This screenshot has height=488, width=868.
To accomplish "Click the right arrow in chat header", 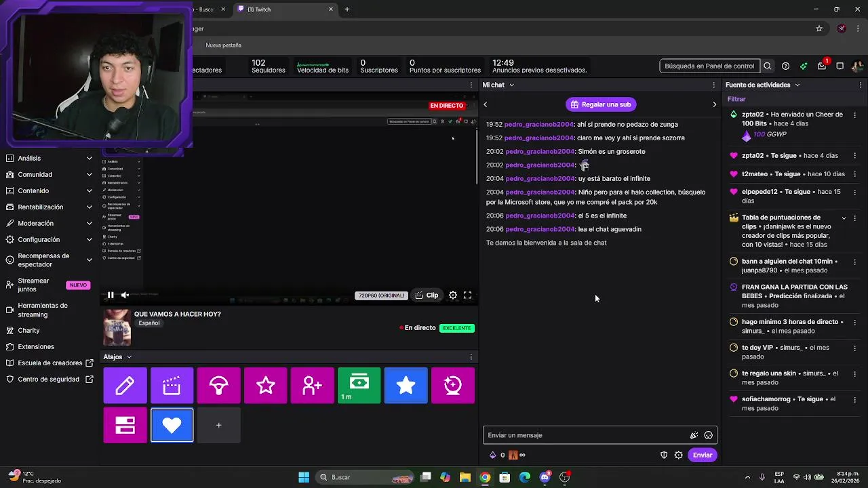I will click(x=714, y=104).
